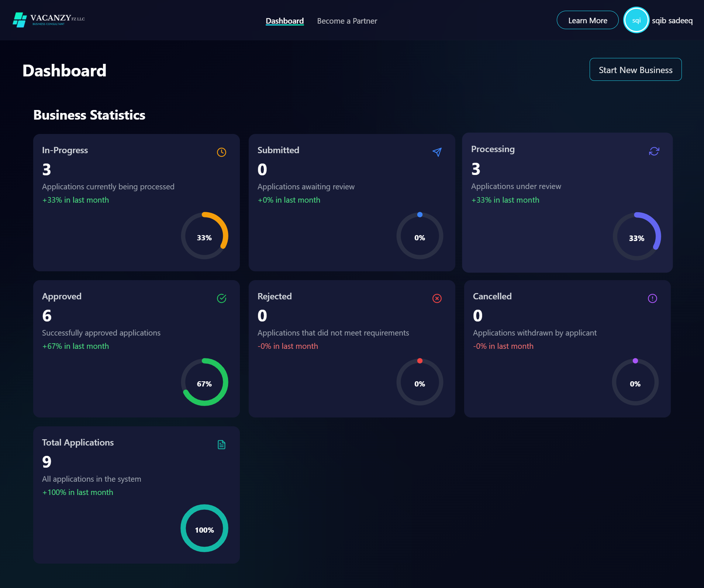Click the 33% purple Processing progress ring
This screenshot has width=704, height=588.
click(x=636, y=236)
